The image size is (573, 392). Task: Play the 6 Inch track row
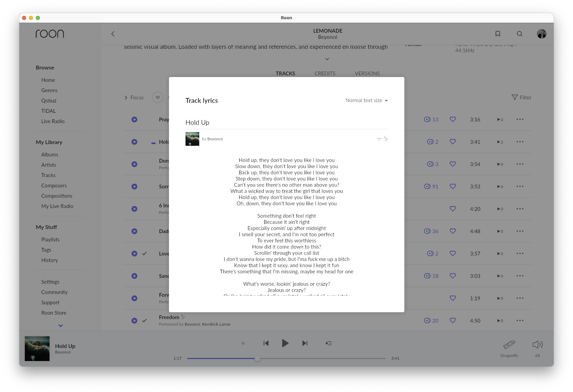(135, 209)
